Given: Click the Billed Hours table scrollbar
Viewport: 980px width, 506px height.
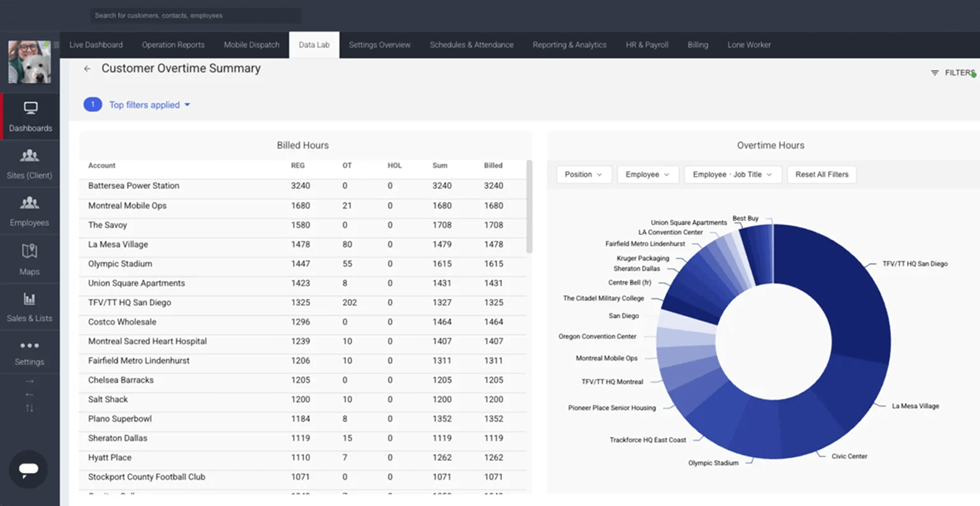Looking at the screenshot, I should click(529, 206).
